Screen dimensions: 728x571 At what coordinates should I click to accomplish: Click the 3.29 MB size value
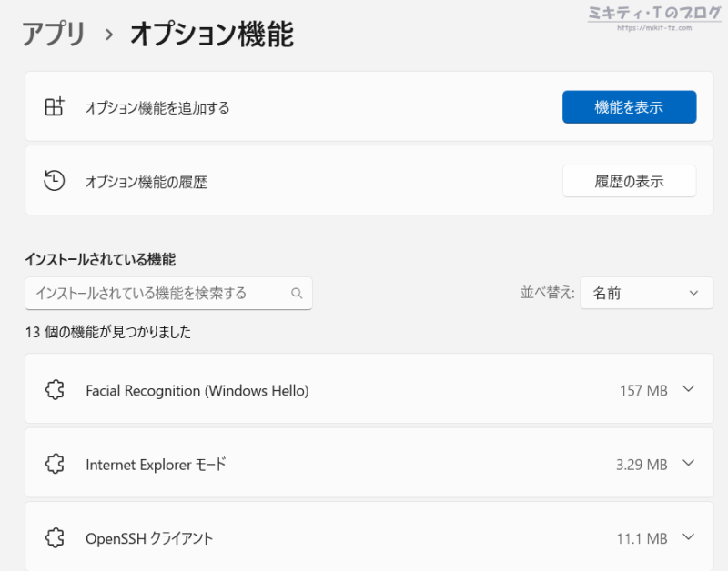[642, 465]
